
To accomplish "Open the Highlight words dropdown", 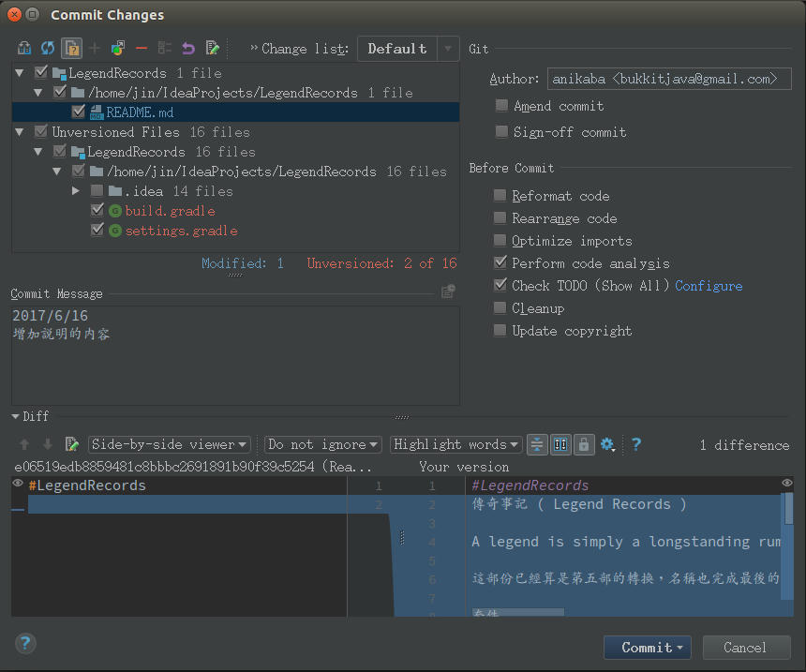I will pyautogui.click(x=455, y=444).
